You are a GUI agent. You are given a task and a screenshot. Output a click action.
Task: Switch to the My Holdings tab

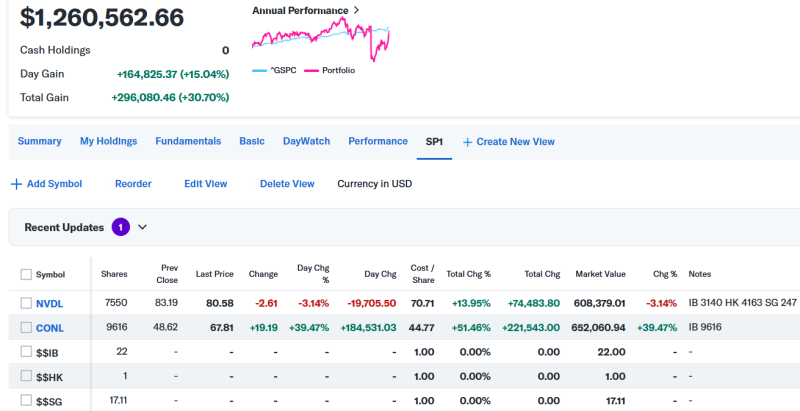[108, 141]
